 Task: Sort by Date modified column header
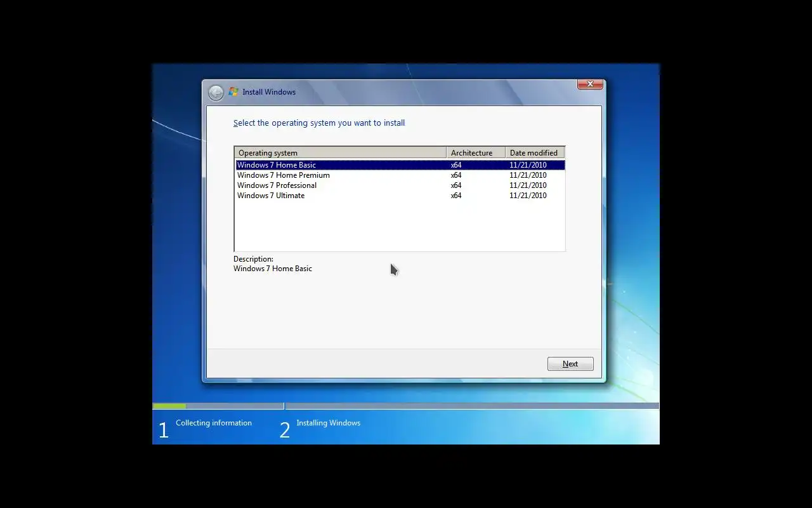535,153
